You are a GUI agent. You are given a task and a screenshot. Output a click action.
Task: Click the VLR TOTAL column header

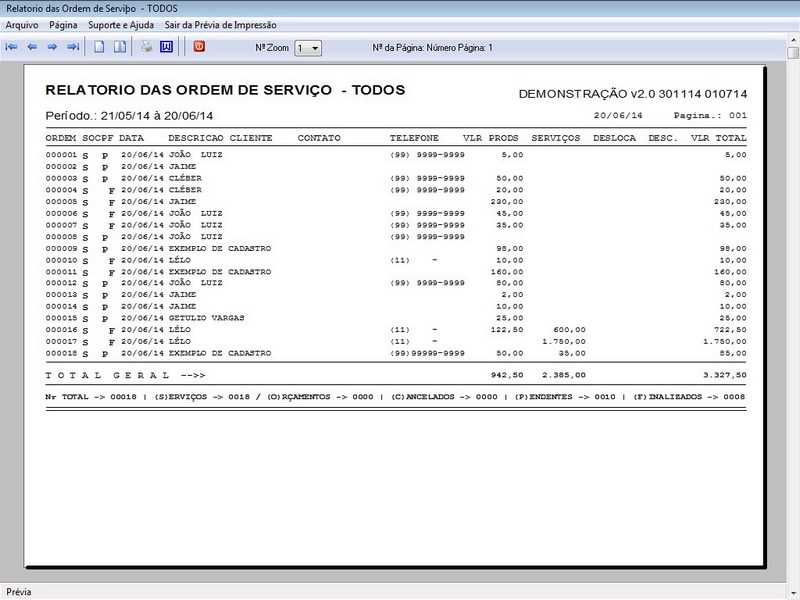[718, 138]
